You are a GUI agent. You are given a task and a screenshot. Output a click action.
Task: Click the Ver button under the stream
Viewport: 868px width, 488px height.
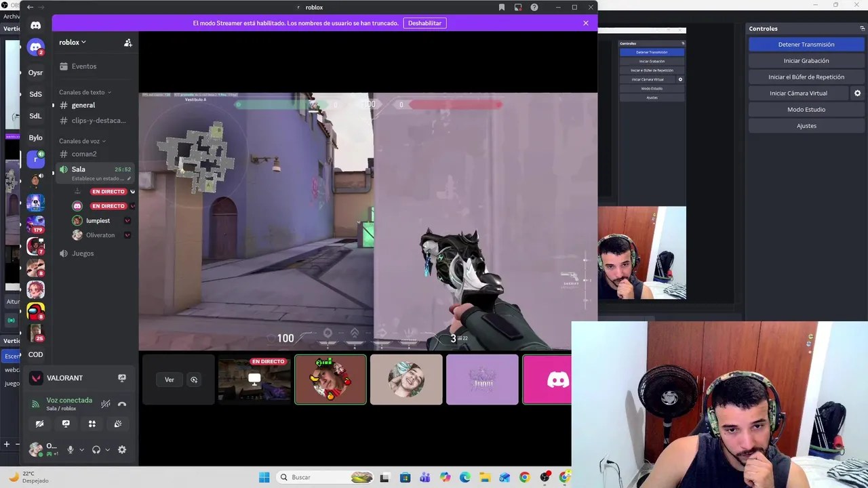(x=170, y=380)
